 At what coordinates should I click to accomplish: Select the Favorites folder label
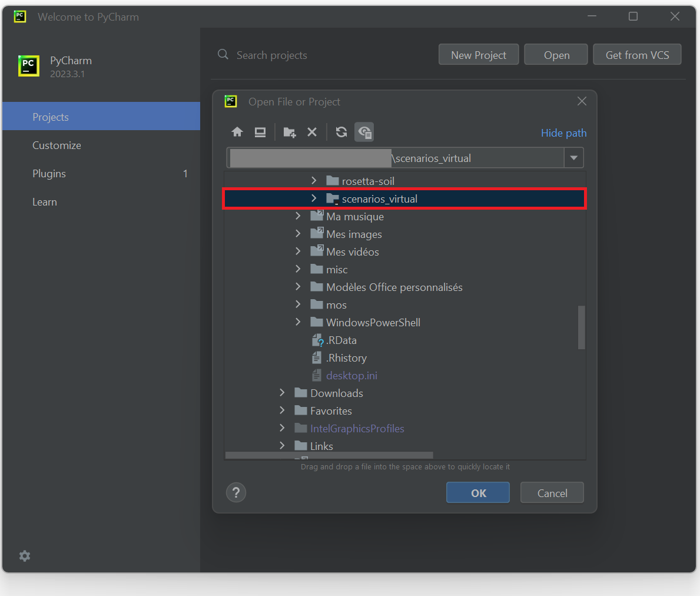coord(331,410)
